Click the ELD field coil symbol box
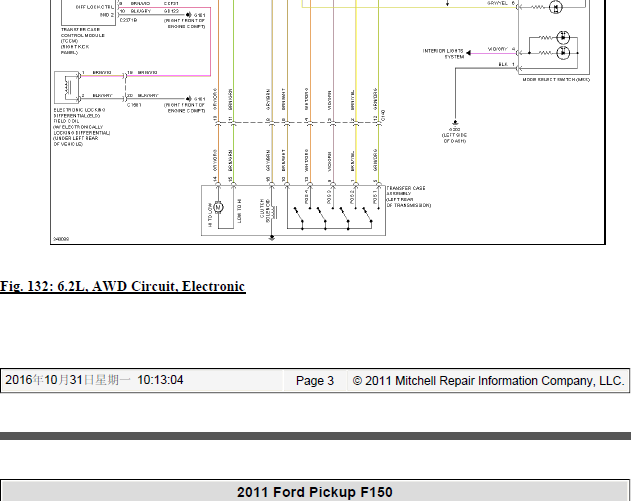Image resolution: width=631 pixels, height=501 pixels. pyautogui.click(x=67, y=87)
